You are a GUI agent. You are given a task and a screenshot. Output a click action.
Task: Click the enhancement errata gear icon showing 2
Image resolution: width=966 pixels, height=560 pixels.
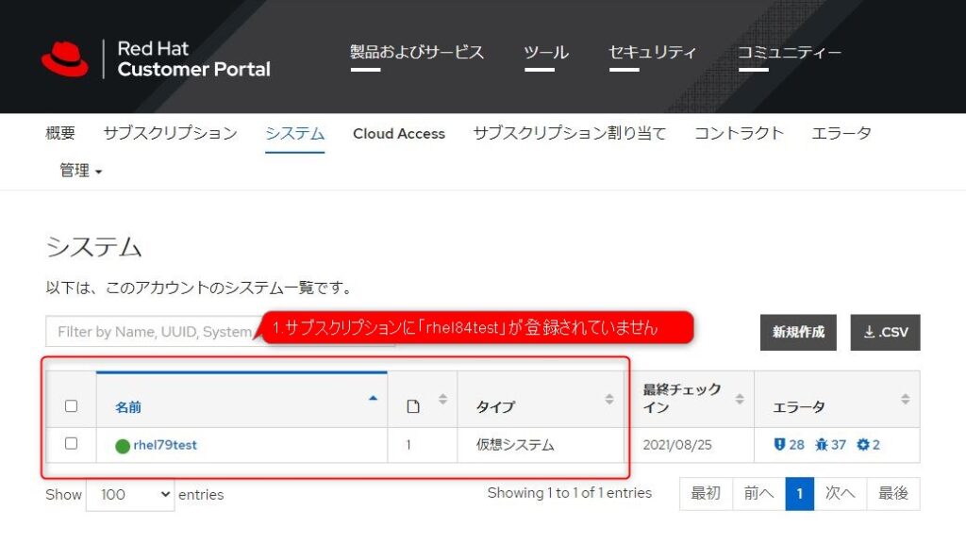tap(860, 444)
